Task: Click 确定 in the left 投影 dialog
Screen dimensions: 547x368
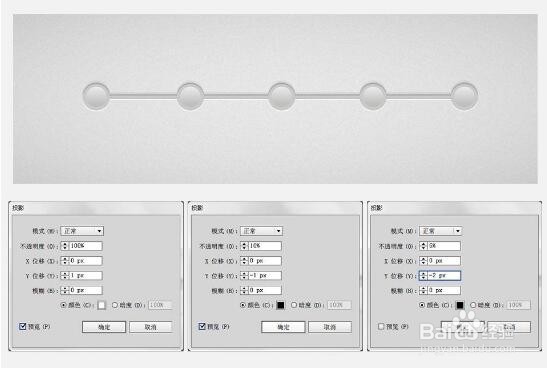Action: click(x=104, y=327)
